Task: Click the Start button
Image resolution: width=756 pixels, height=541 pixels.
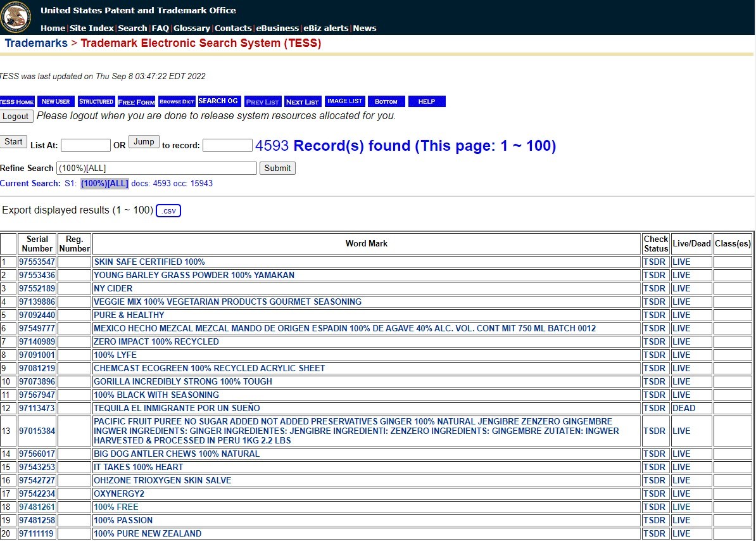Action: (x=13, y=142)
